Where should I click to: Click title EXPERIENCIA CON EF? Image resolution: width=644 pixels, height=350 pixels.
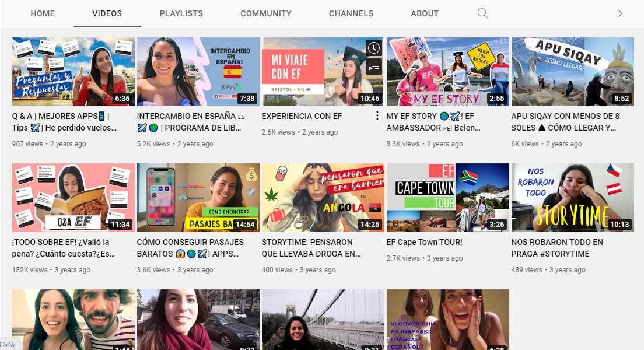pos(302,116)
